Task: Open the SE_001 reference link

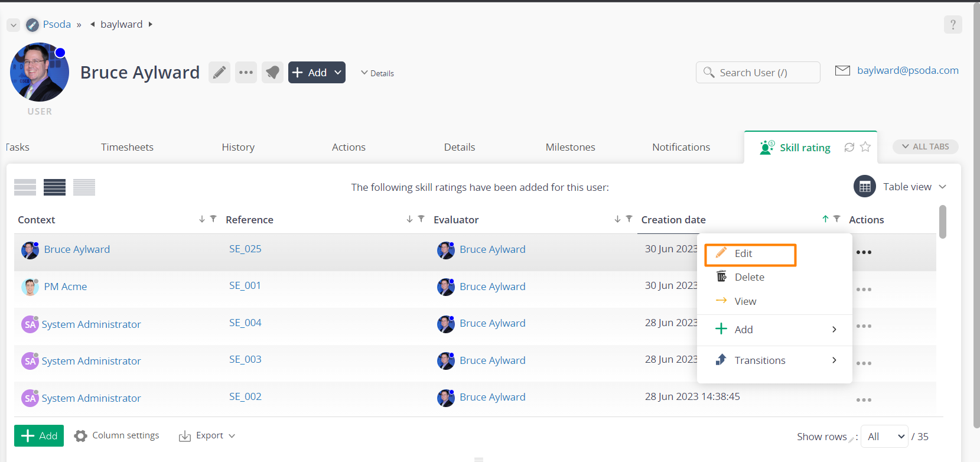Action: pos(245,286)
